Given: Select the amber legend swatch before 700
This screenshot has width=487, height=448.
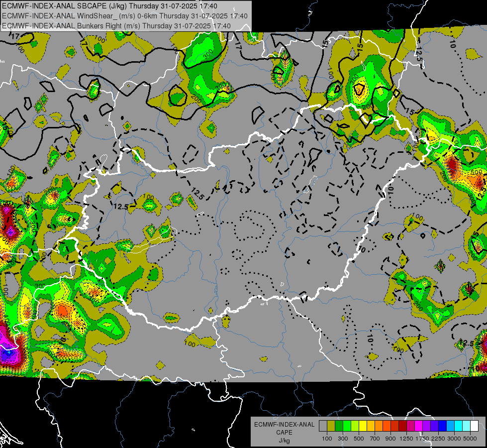Looking at the screenshot, I should point(371,426).
